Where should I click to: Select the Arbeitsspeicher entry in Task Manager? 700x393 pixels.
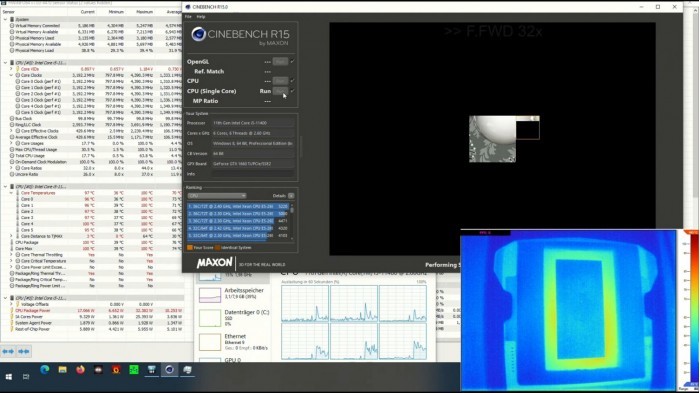coord(233,293)
